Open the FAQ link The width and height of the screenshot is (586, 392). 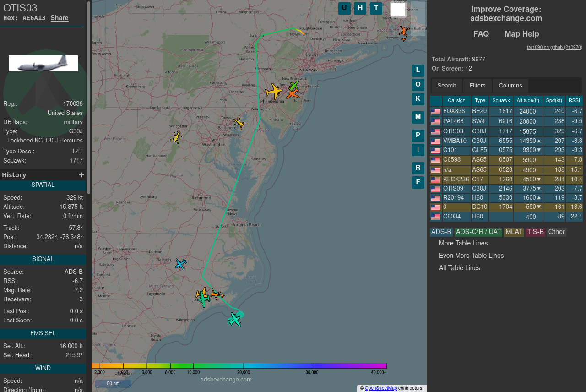click(481, 34)
